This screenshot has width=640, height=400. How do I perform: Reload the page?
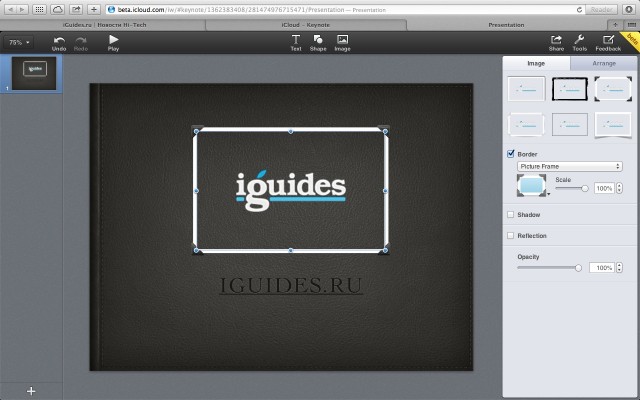tap(579, 9)
